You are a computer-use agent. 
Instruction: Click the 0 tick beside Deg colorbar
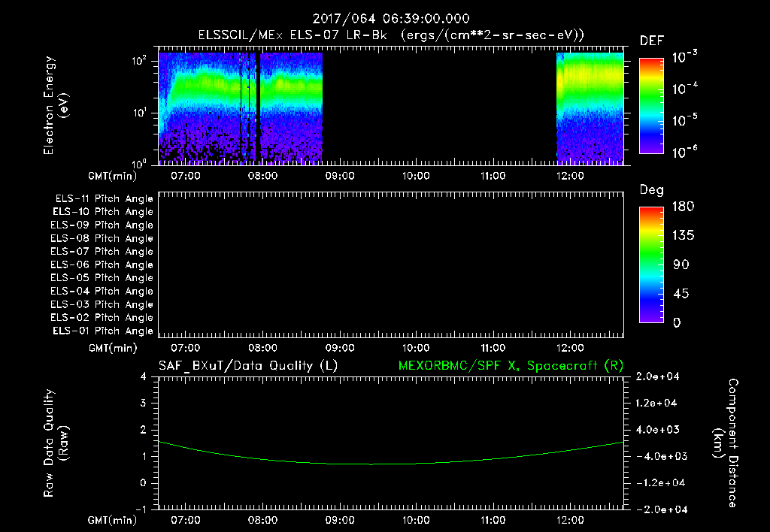(x=677, y=323)
